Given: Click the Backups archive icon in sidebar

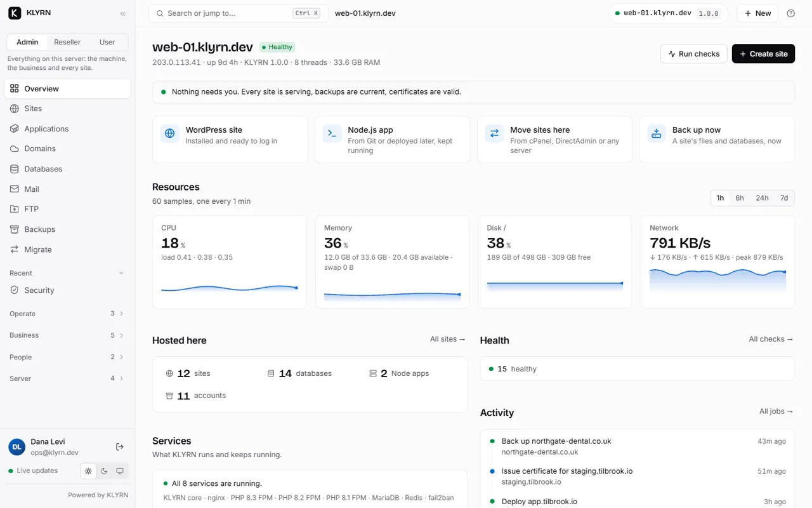Looking at the screenshot, I should (15, 229).
